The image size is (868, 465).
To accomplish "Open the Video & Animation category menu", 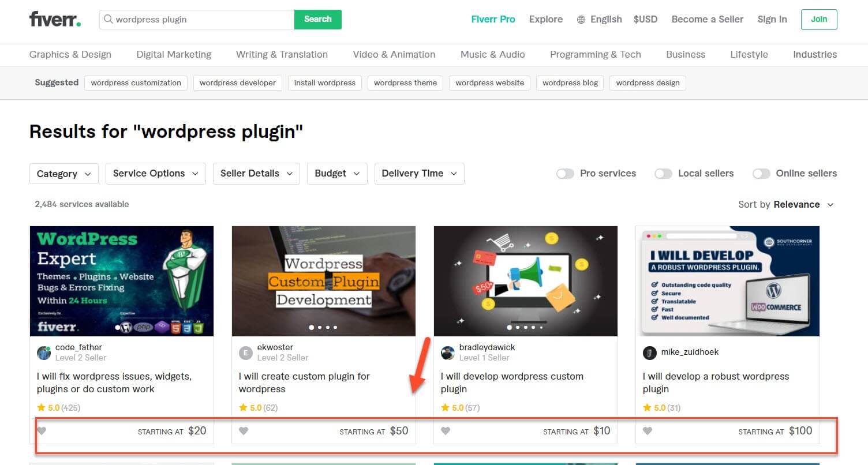I will tap(394, 54).
